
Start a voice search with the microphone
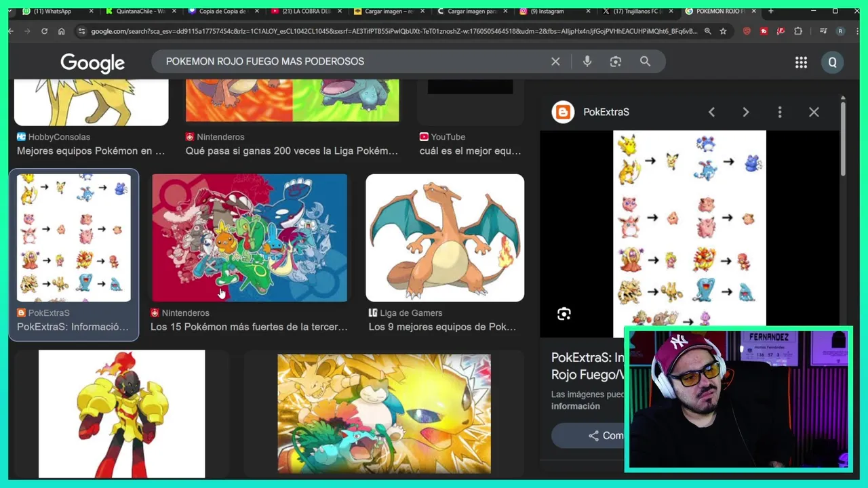coord(587,62)
